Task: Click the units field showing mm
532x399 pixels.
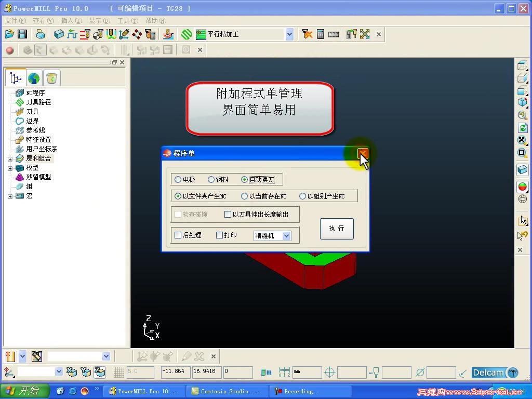Action: [x=307, y=372]
